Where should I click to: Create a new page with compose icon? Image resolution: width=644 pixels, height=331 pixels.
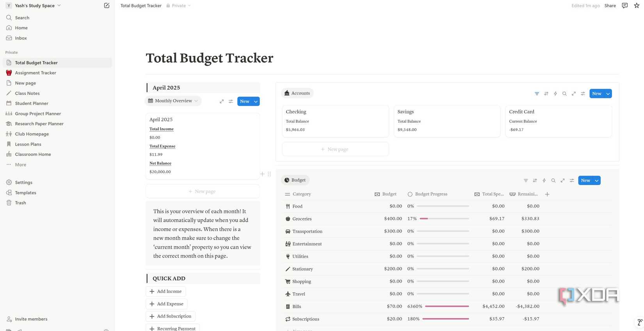[x=107, y=5]
